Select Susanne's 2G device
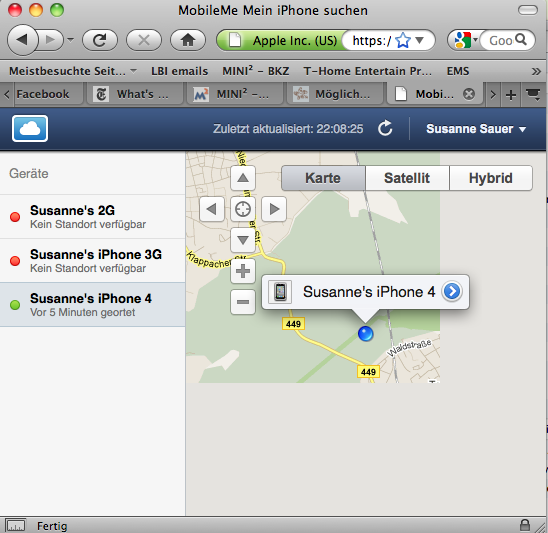Image resolution: width=548 pixels, height=533 pixels. 93,217
